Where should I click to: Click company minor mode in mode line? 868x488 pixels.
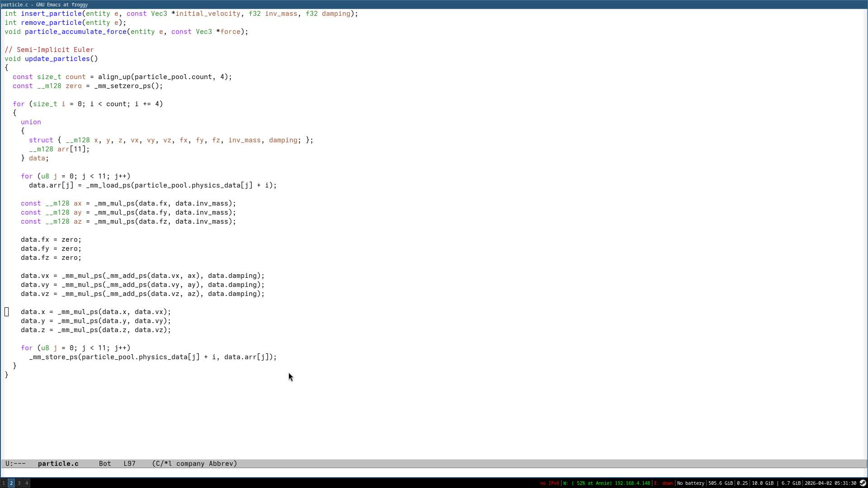190,464
